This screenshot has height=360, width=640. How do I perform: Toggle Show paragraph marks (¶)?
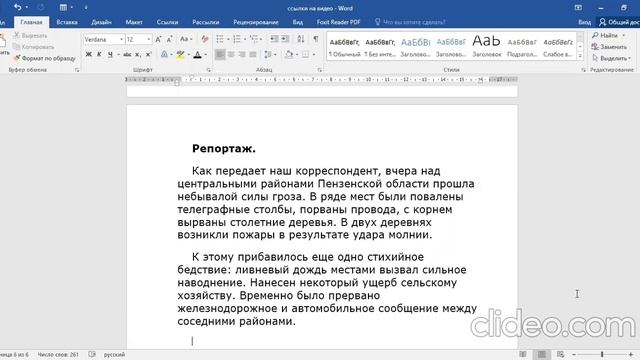coord(316,39)
